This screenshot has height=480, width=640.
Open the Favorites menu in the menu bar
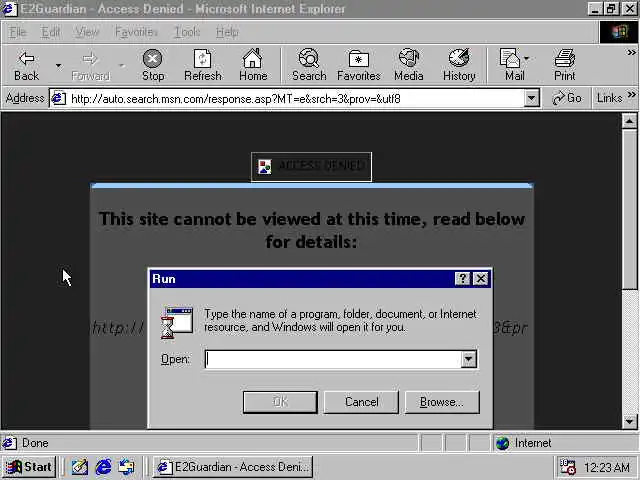point(136,32)
